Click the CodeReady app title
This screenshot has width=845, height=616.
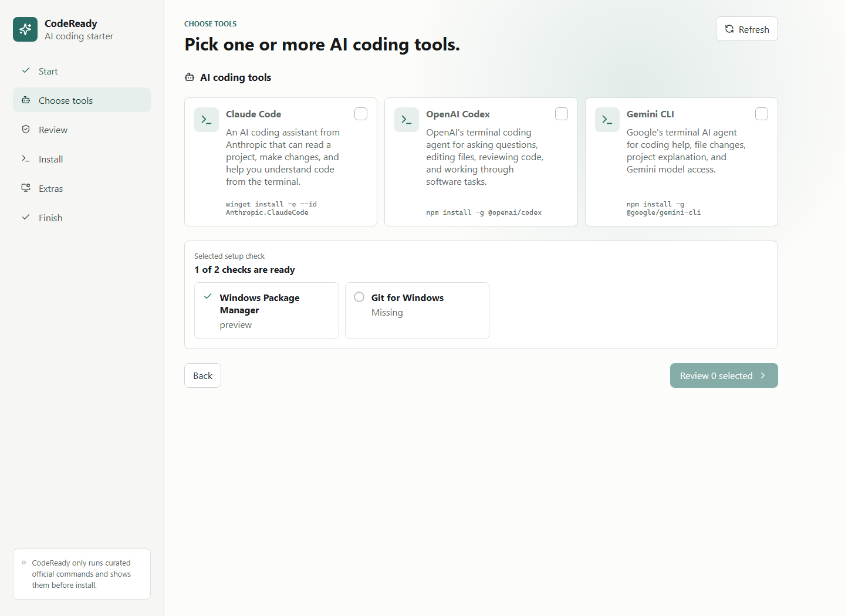coord(71,23)
